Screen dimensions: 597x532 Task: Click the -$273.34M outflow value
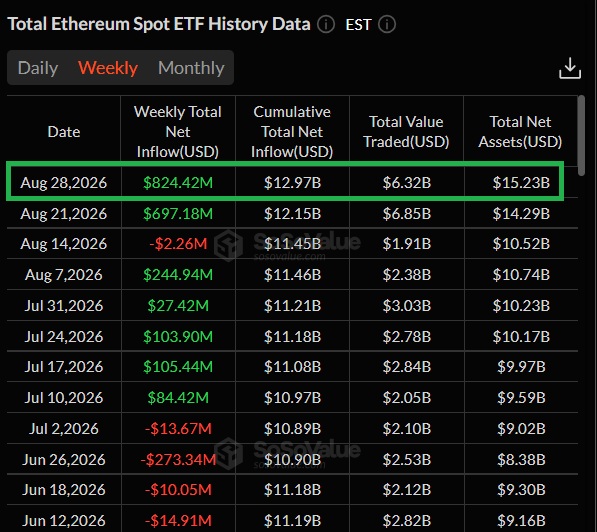(x=178, y=460)
